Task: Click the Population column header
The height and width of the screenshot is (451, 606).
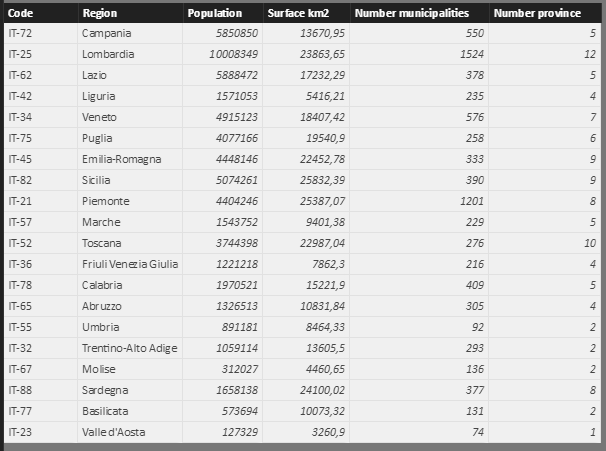Action: click(x=214, y=13)
